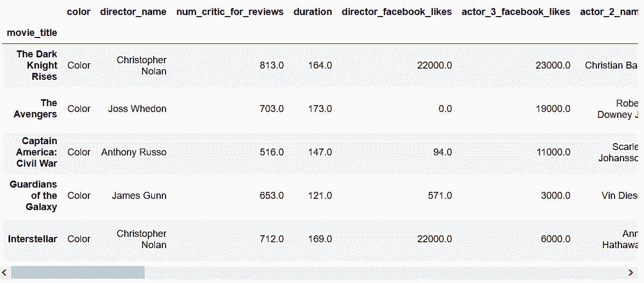
Task: Click the actor_3_facebook_likes column header
Action: (516, 12)
